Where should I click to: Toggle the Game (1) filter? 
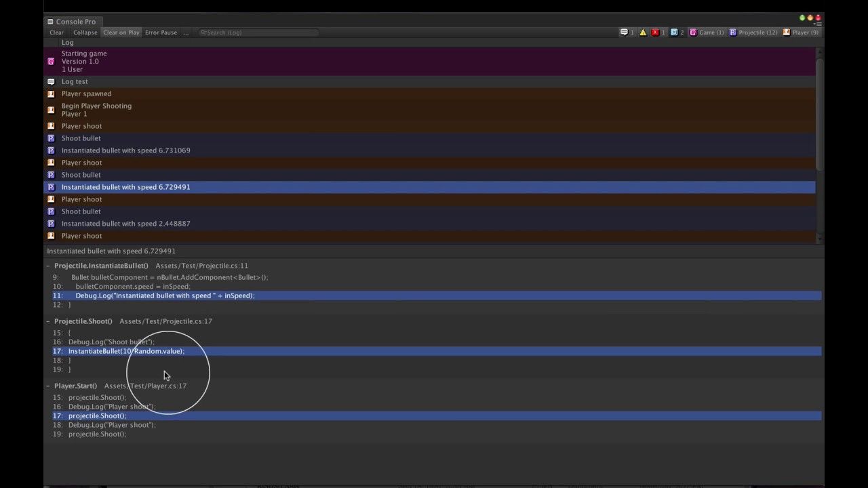pos(707,33)
